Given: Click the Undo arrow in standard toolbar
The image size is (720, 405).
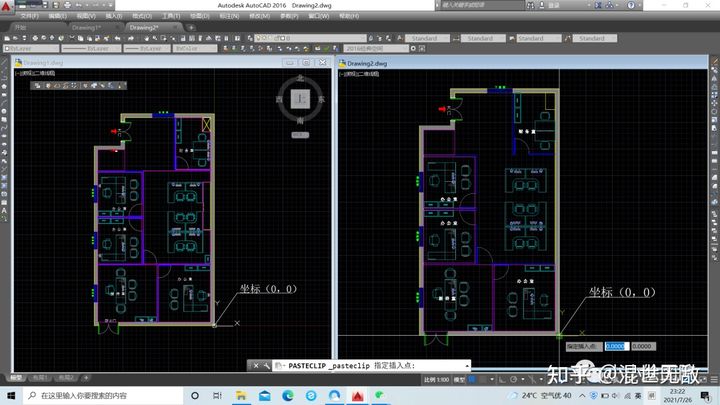Looking at the screenshot, I should [x=118, y=38].
